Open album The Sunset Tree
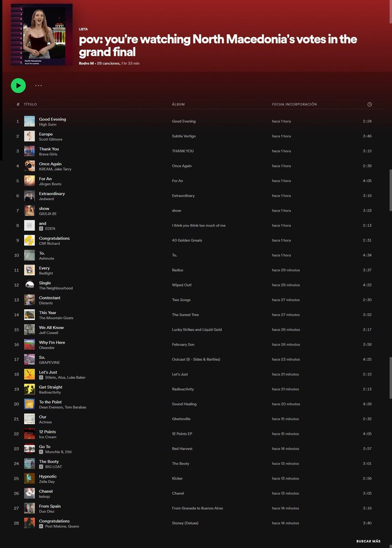Viewport: 392px width, 548px height. click(185, 315)
